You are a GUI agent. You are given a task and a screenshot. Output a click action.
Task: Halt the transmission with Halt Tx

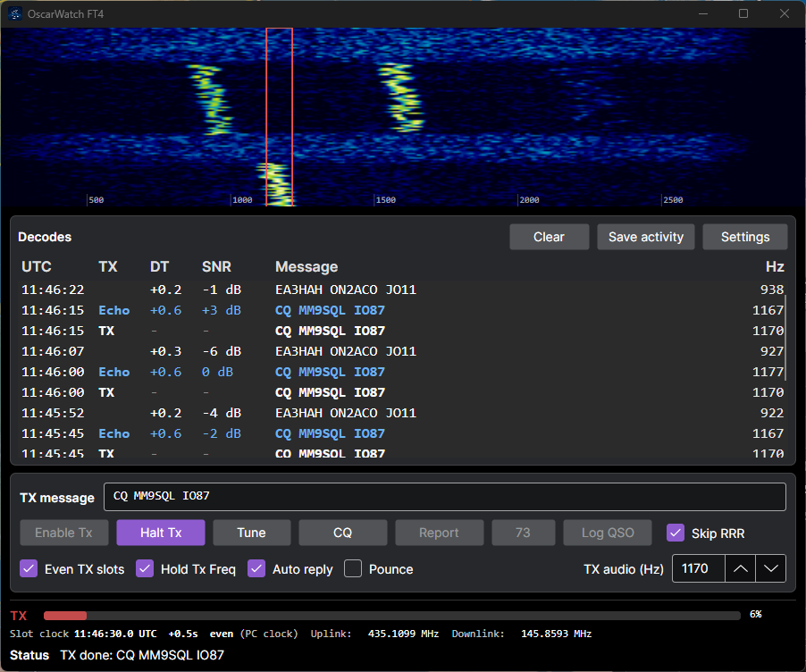point(161,533)
